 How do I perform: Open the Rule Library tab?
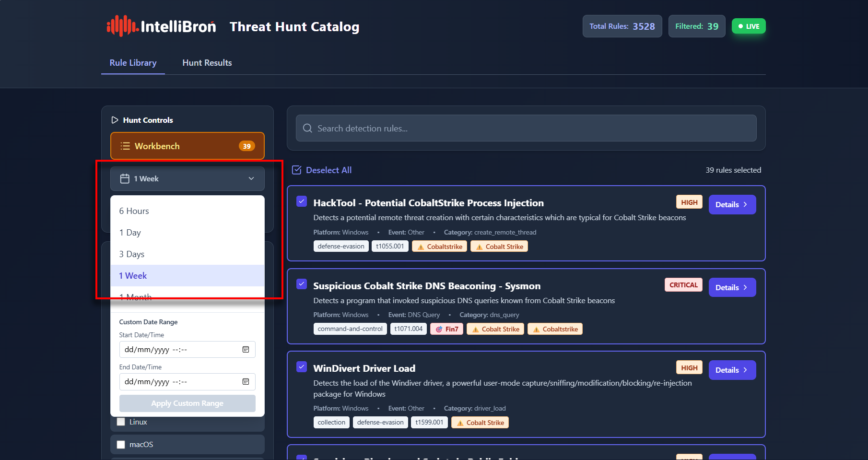[133, 63]
